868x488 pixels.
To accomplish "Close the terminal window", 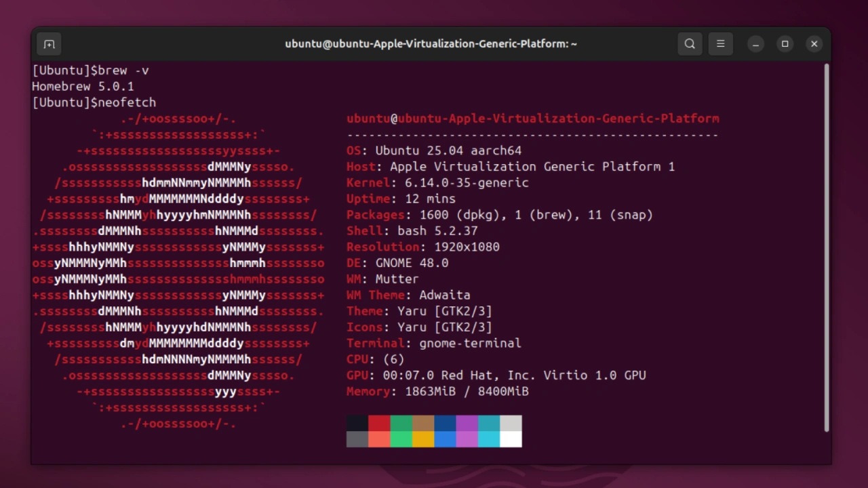I will pyautogui.click(x=814, y=43).
